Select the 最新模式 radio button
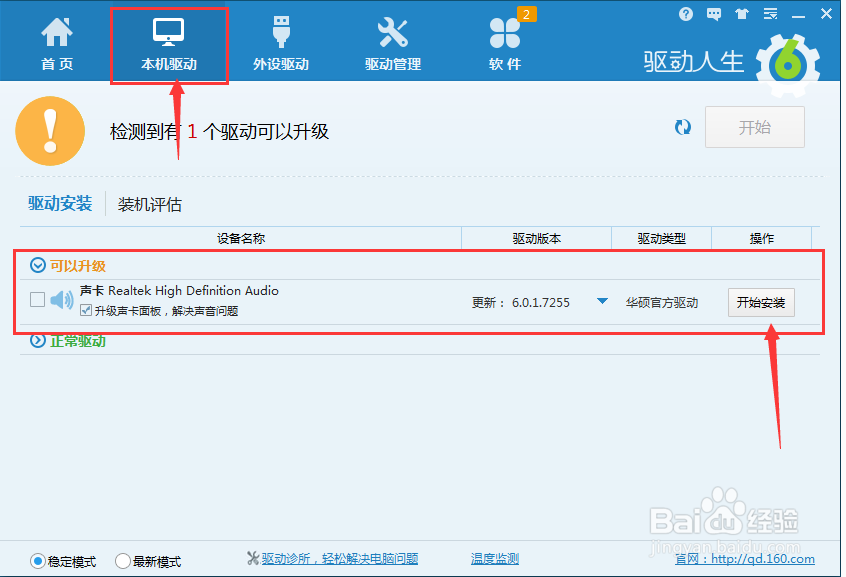846x577 pixels. click(122, 561)
